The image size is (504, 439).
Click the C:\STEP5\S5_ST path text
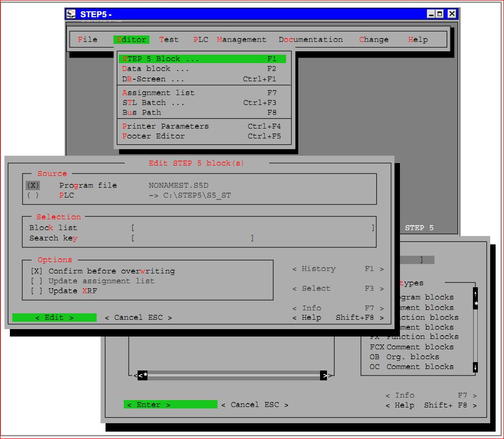(197, 195)
